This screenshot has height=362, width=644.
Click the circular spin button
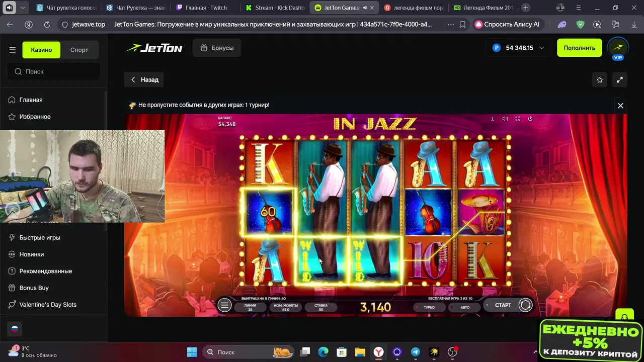pos(525,305)
